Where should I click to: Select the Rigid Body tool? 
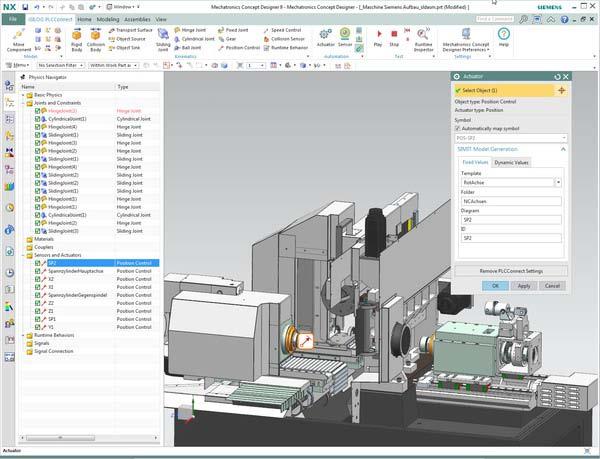(x=77, y=40)
